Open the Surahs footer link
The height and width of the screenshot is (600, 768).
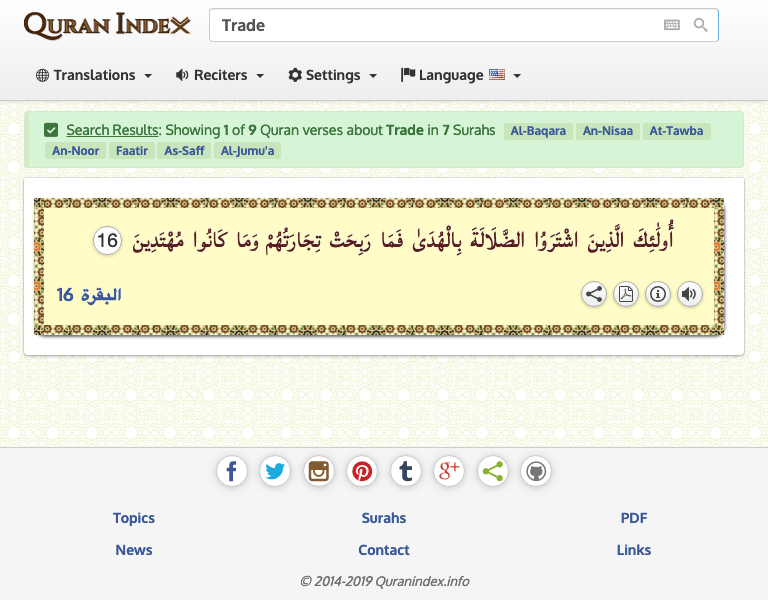pyautogui.click(x=384, y=518)
